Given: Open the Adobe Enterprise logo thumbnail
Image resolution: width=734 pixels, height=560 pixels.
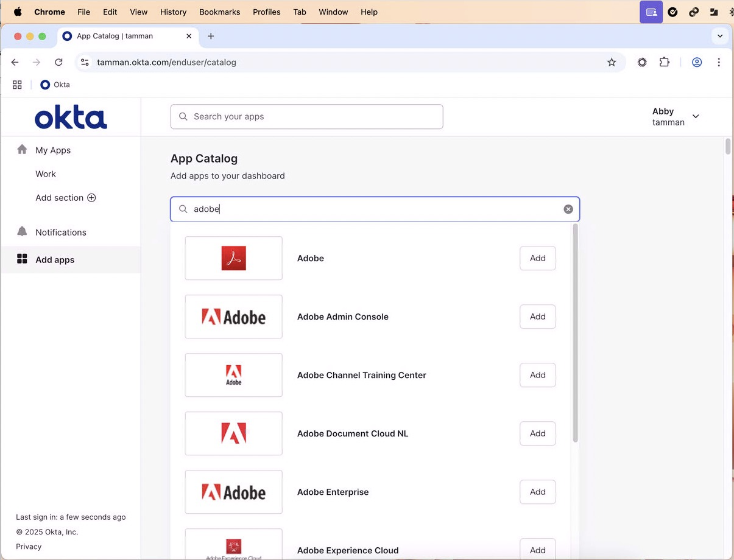Looking at the screenshot, I should (234, 492).
